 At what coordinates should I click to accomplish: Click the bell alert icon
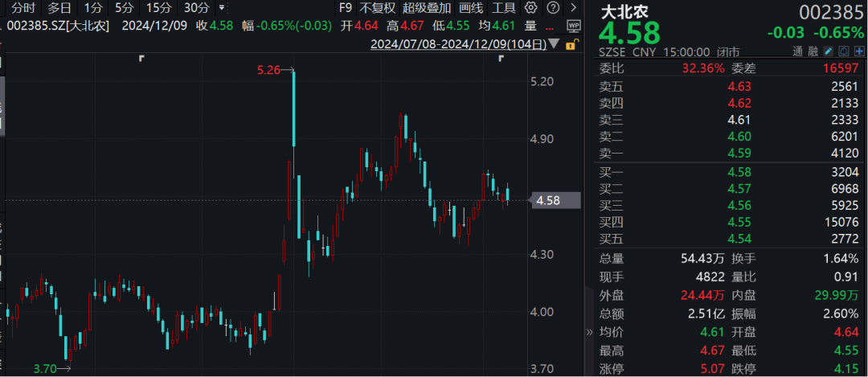pyautogui.click(x=844, y=51)
